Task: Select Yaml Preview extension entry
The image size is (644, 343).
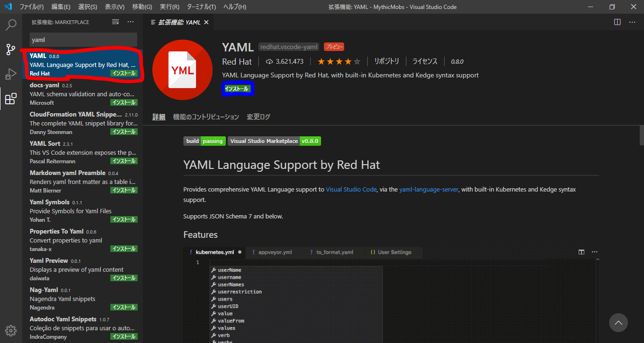Action: click(83, 269)
